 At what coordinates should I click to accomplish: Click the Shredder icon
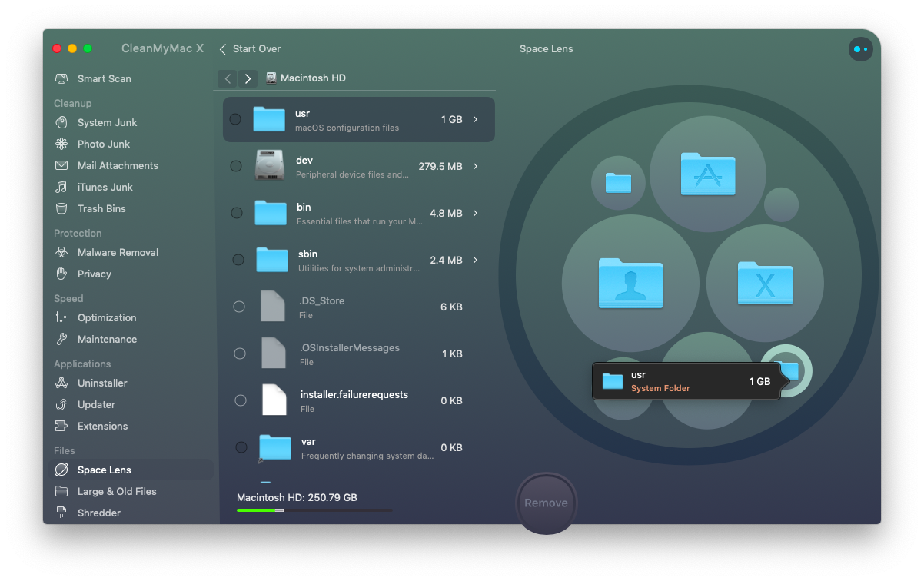[61, 513]
